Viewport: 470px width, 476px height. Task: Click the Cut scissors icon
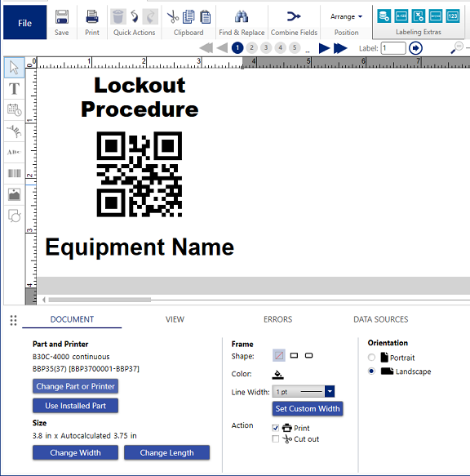pos(173,16)
